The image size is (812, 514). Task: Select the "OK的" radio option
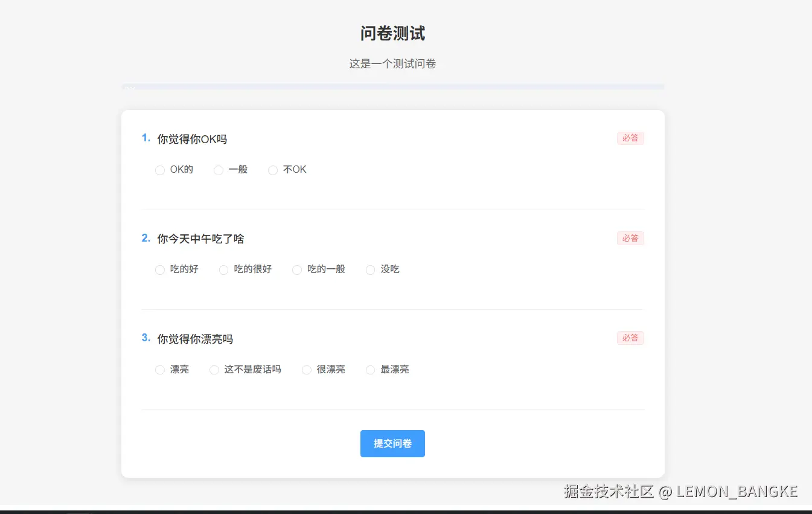tap(160, 170)
